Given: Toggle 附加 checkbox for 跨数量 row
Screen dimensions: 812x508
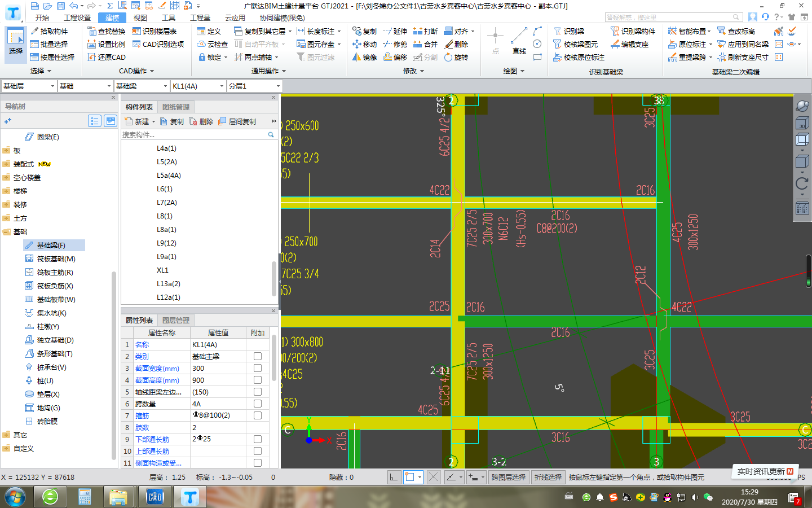Looking at the screenshot, I should click(258, 404).
